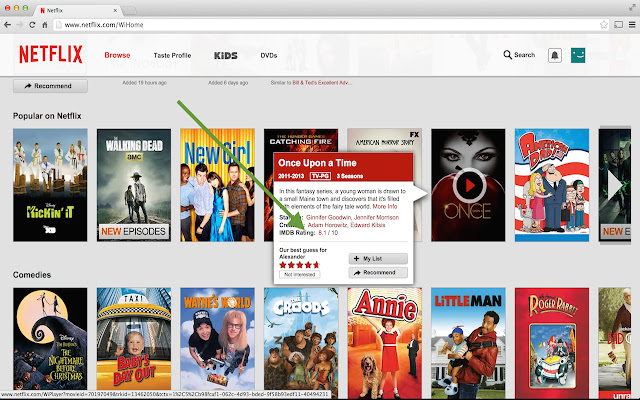Select The Walking Dead poster
Screen dimensions: 640x400
[134, 185]
